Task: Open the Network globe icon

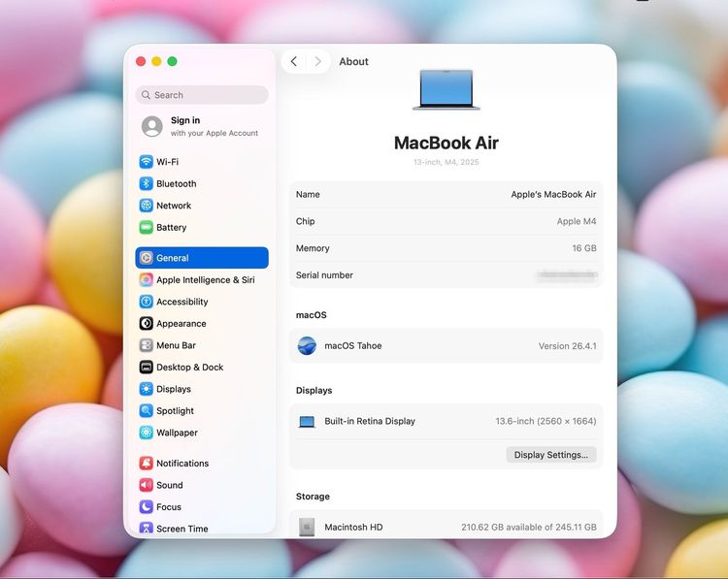Action: click(146, 205)
